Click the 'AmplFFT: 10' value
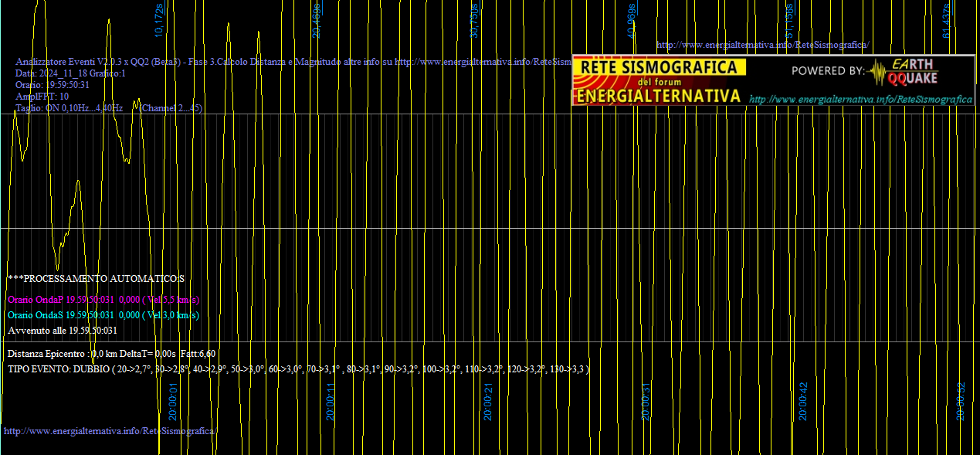The width and height of the screenshot is (980, 455). pyautogui.click(x=42, y=97)
